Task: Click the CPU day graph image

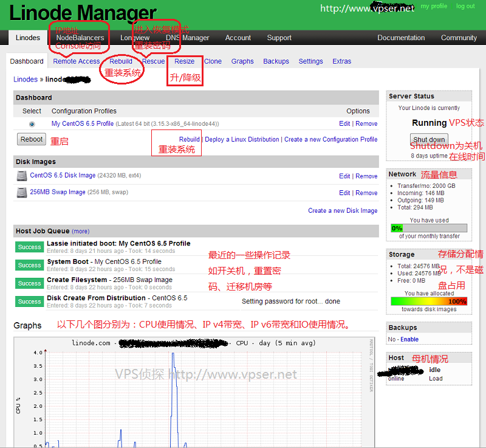Action: click(194, 392)
